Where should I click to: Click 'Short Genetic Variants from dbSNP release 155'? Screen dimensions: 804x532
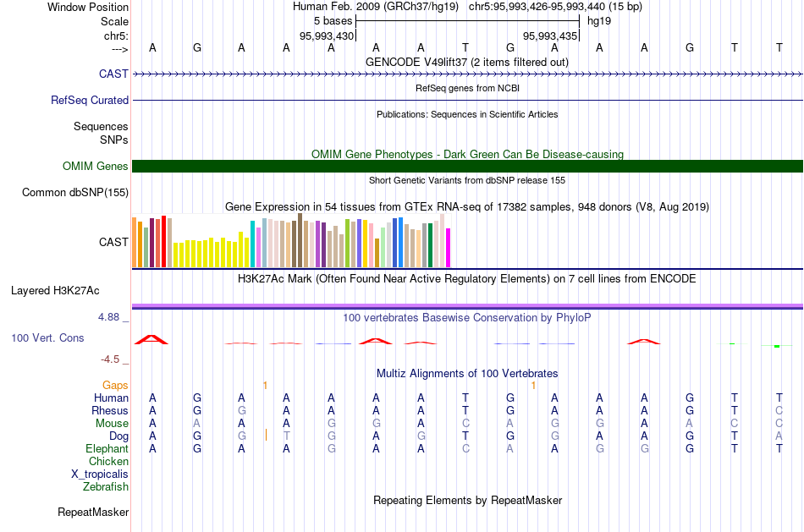point(467,180)
